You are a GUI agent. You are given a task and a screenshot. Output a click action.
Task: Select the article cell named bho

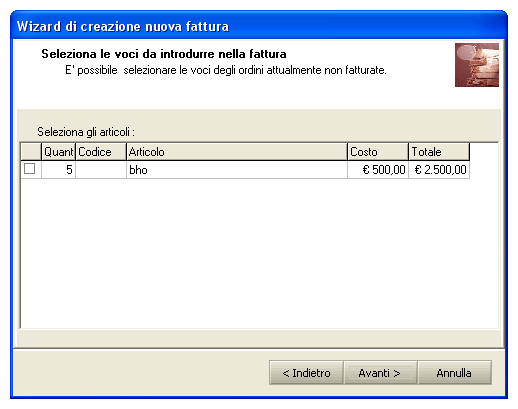click(x=237, y=170)
